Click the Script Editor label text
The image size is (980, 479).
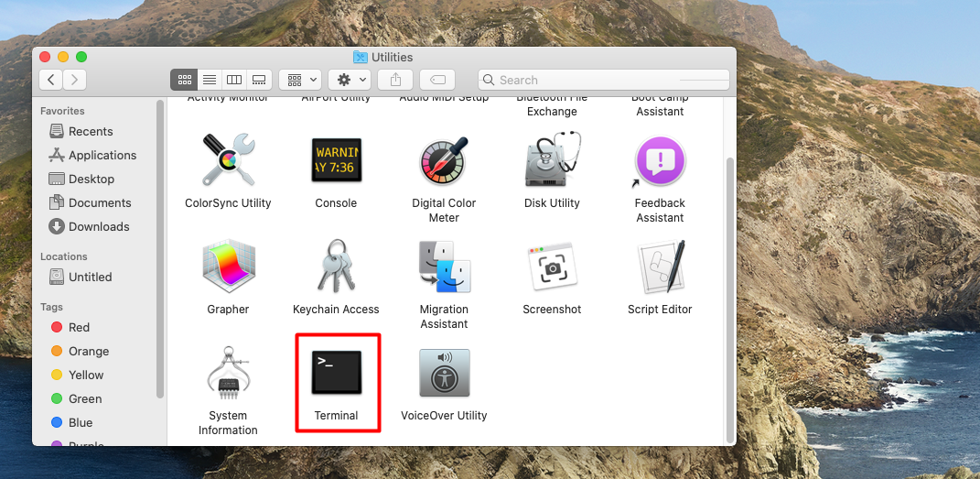click(660, 309)
